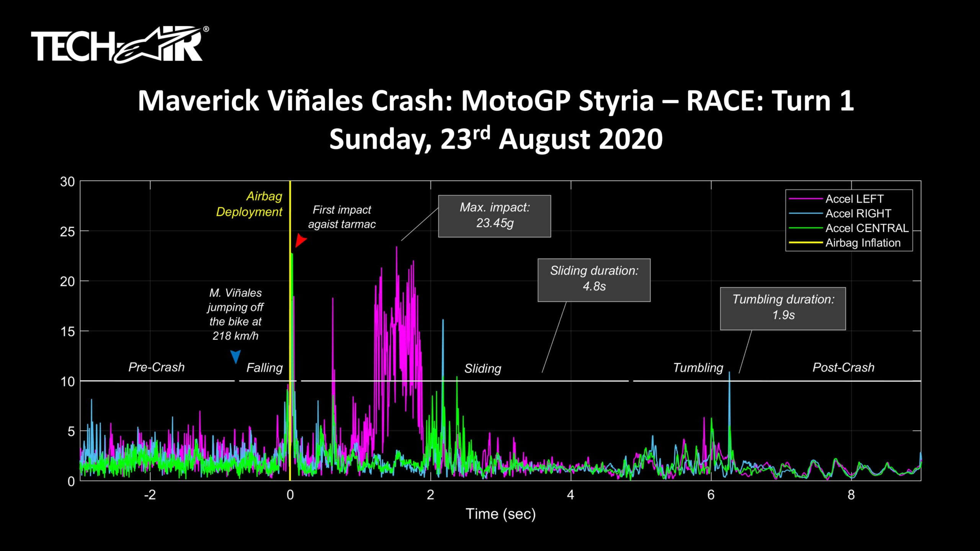Click the Tech-Air logo
The height and width of the screenshot is (551, 980).
pos(120,45)
